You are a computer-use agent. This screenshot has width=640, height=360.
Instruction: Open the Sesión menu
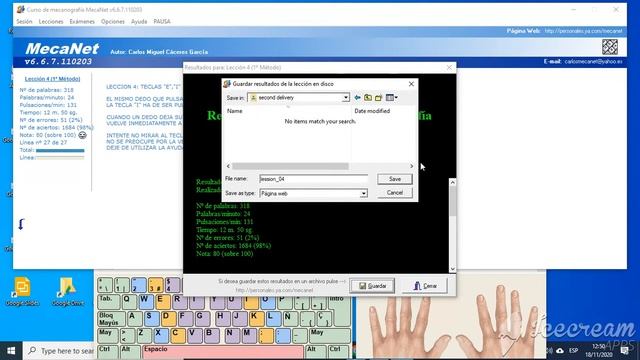pos(24,22)
